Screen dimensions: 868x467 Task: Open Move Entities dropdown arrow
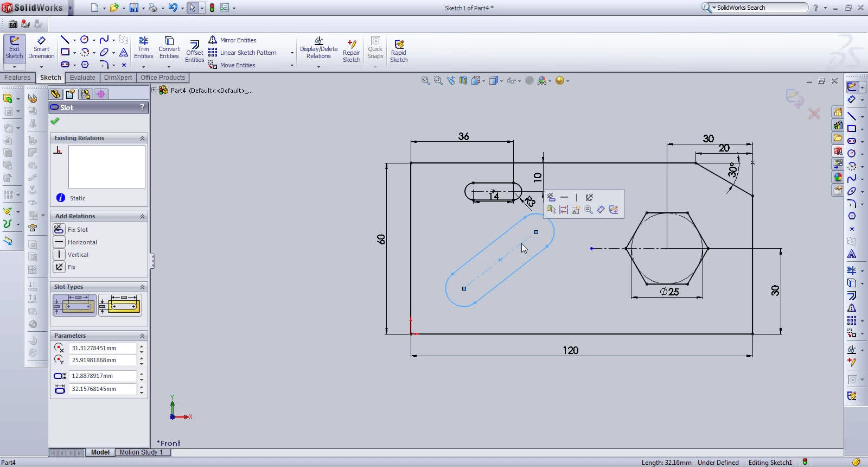coord(292,65)
